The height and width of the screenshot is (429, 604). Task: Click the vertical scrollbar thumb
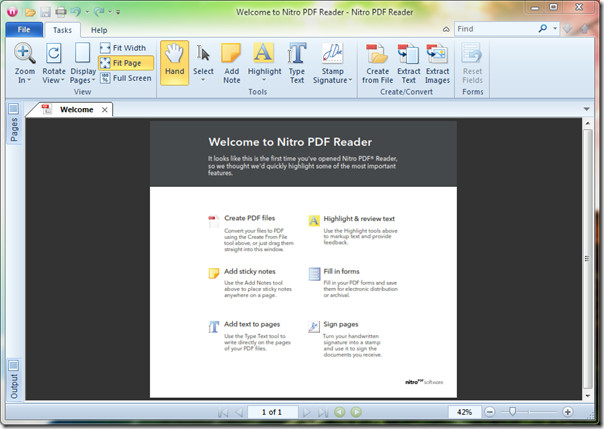point(587,259)
